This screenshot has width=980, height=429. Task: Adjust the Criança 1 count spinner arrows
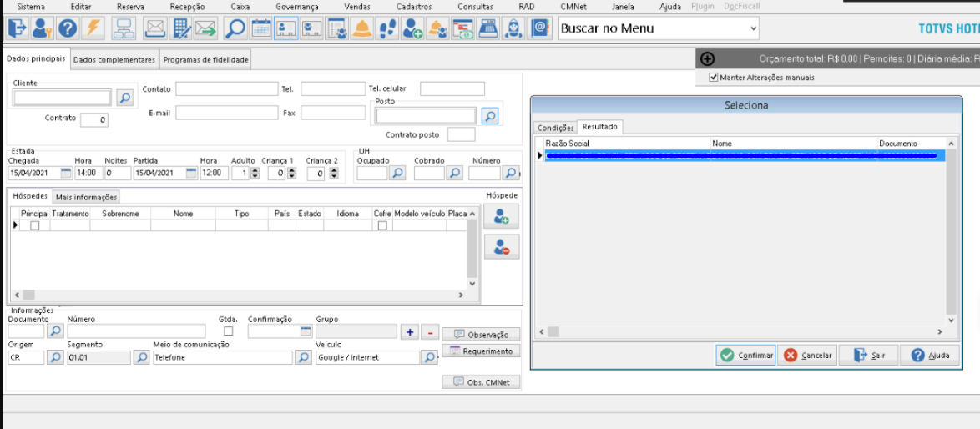[290, 174]
